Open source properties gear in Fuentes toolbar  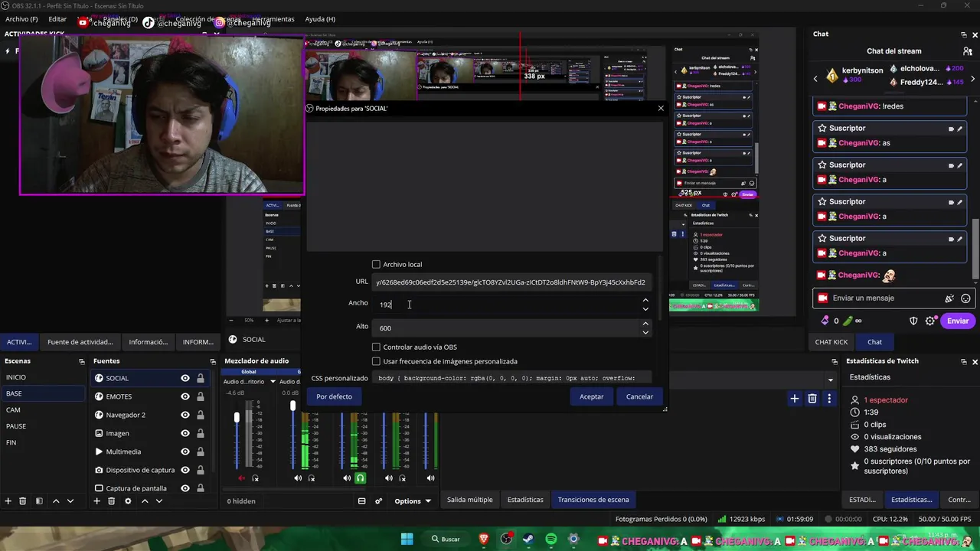[x=128, y=501]
